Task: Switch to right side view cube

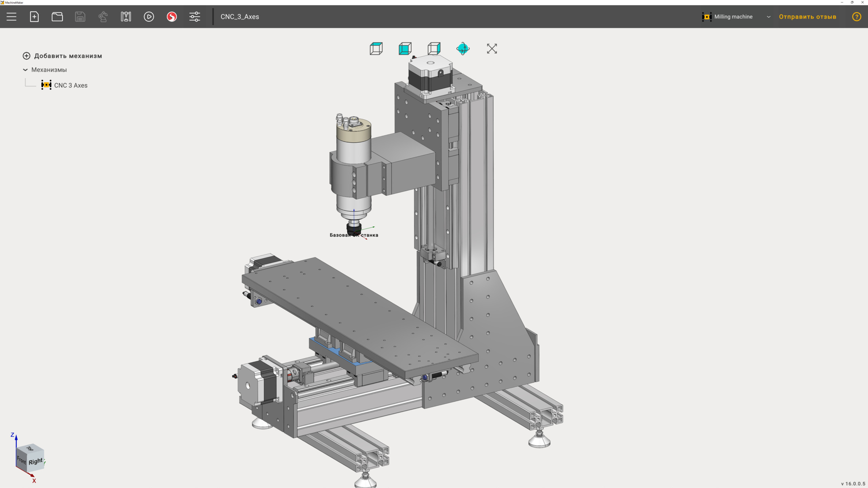Action: pos(434,49)
